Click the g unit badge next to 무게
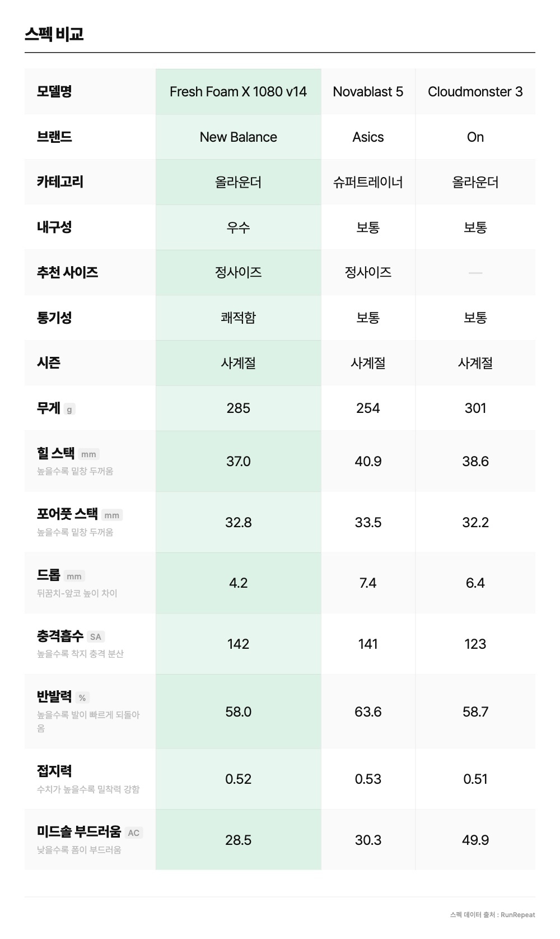This screenshot has width=560, height=939. coord(69,410)
